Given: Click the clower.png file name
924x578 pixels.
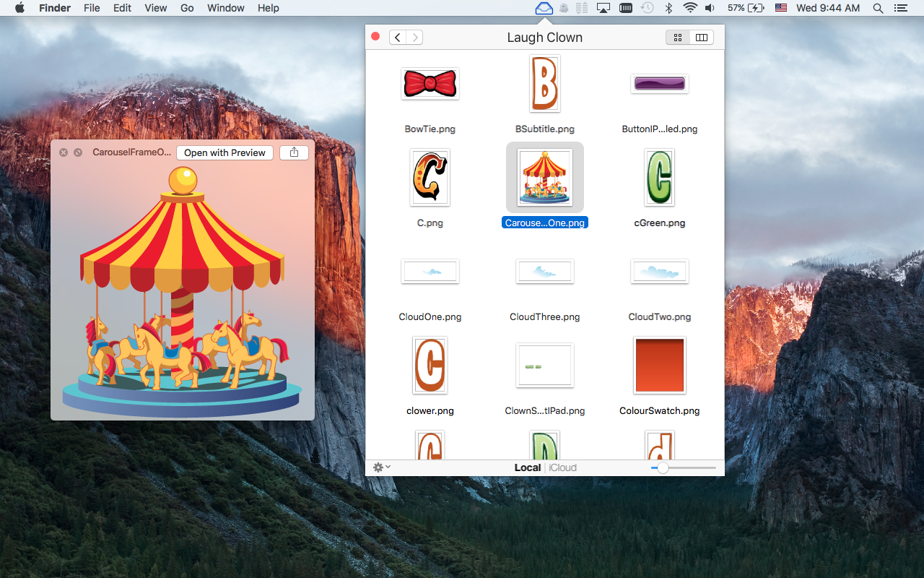Looking at the screenshot, I should point(430,410).
